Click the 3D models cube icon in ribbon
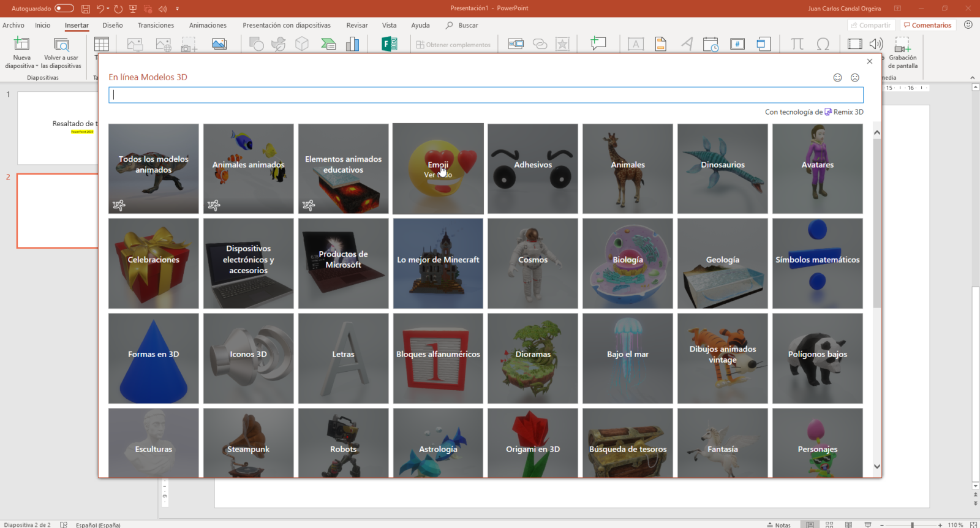The height and width of the screenshot is (528, 980). click(x=302, y=44)
